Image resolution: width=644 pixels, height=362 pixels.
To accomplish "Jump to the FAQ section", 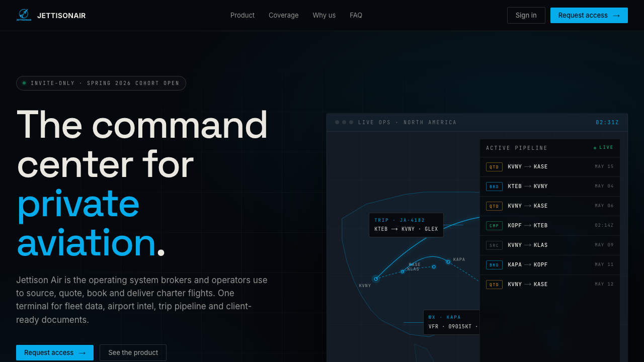I will tap(356, 16).
